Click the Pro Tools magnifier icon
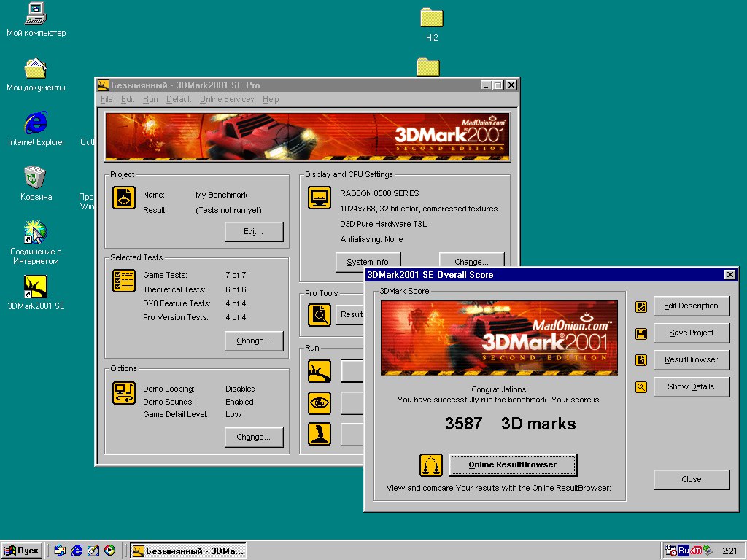Viewport: 747px width, 560px height. point(320,314)
